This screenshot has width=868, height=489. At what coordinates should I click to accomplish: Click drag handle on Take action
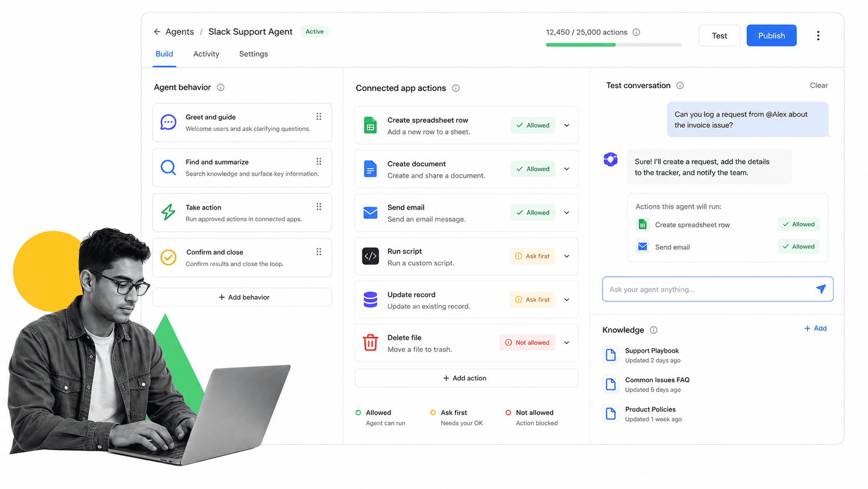[x=319, y=207]
